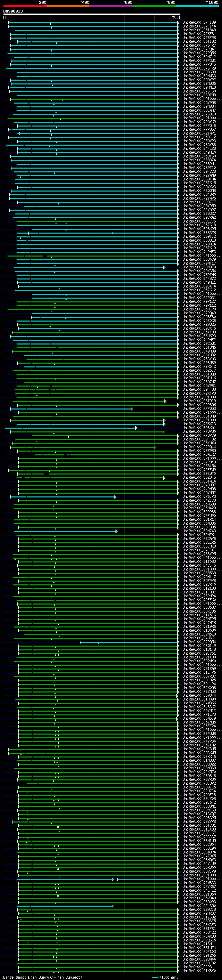The width and height of the screenshot is (222, 980).
Task: Click the cyan UniRef100_Q76JV3 alignment bar
Action: click(63, 497)
